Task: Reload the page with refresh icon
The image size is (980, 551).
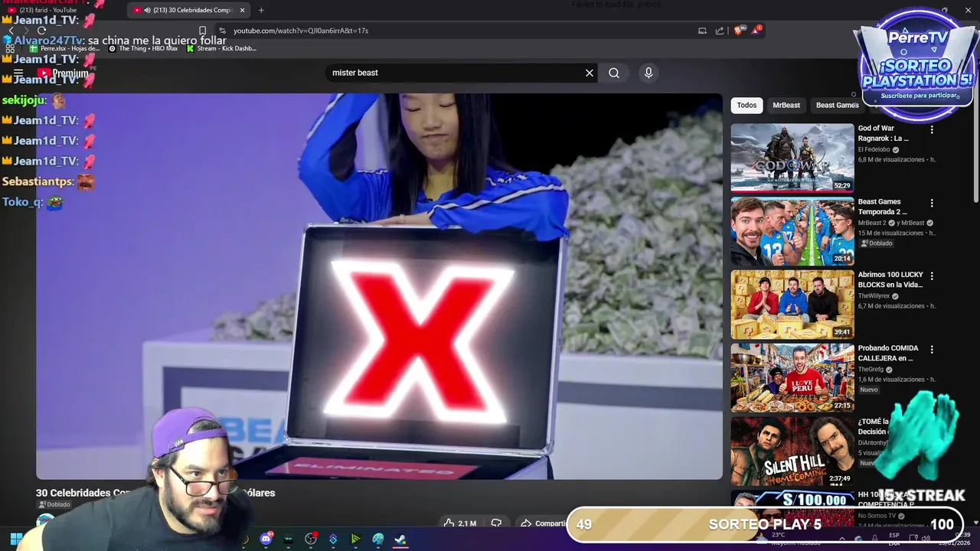Action: coord(41,31)
